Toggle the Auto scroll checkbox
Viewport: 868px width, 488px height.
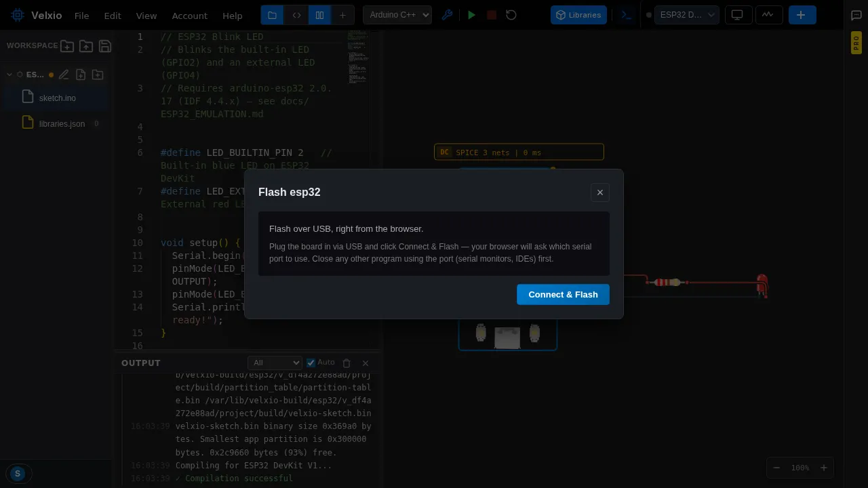click(311, 363)
